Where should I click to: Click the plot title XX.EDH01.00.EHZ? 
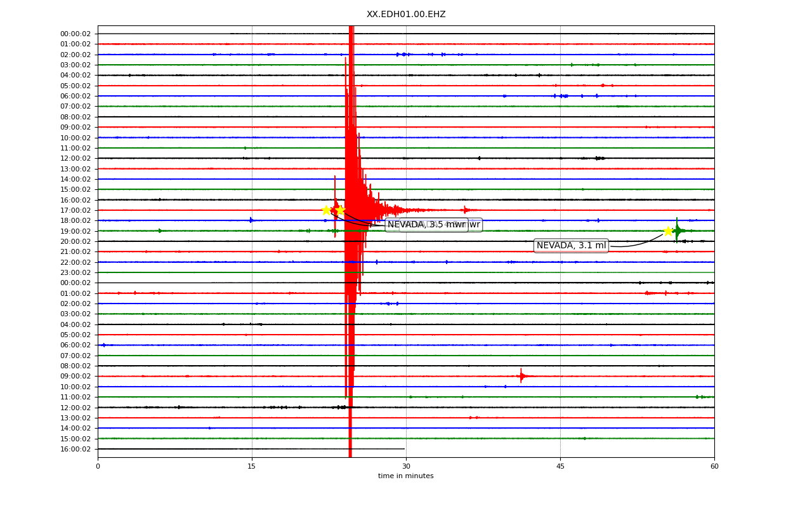coord(406,14)
